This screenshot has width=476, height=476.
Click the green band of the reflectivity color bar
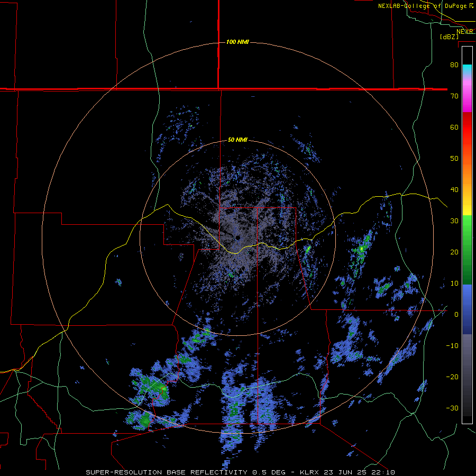click(467, 250)
